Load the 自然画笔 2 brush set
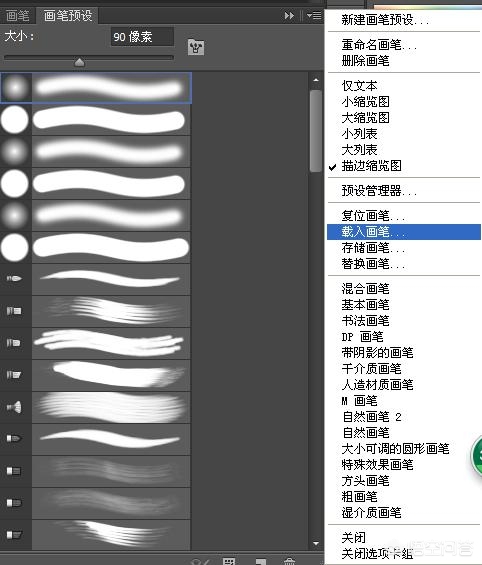Screen dimensions: 482x565 coord(371,417)
